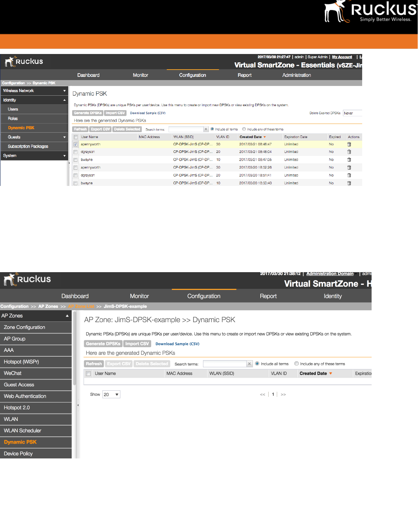Check the first apennyworth row checkbox
The height and width of the screenshot is (532, 418).
(76, 144)
